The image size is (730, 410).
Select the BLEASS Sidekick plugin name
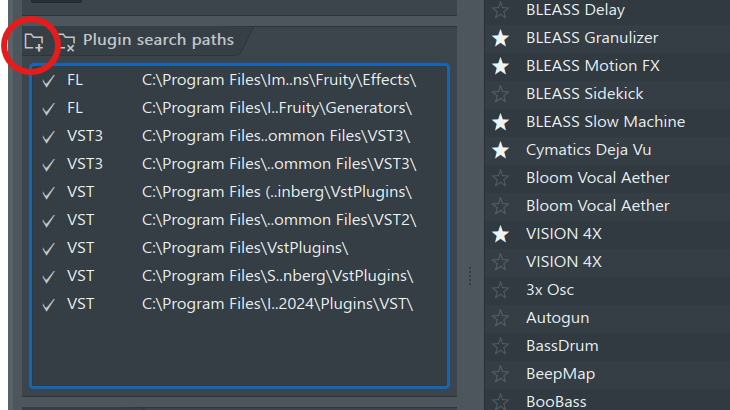click(585, 94)
